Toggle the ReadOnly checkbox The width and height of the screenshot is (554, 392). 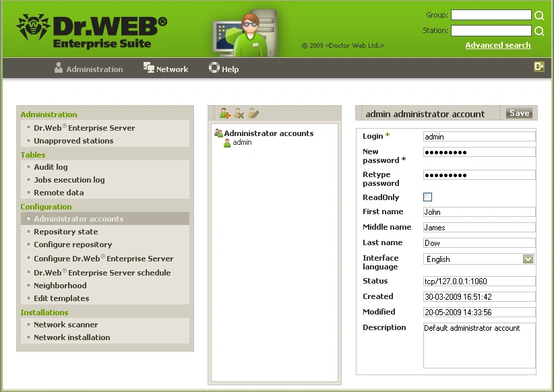(427, 197)
